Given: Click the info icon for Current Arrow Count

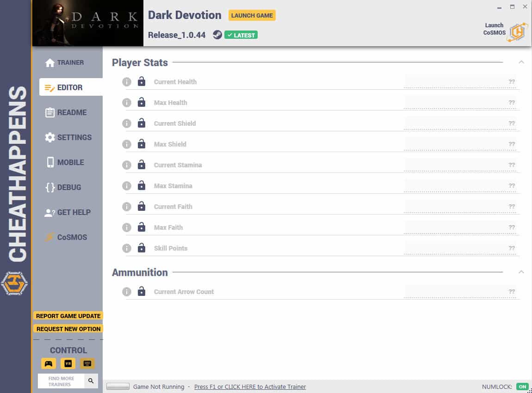Looking at the screenshot, I should coord(127,292).
